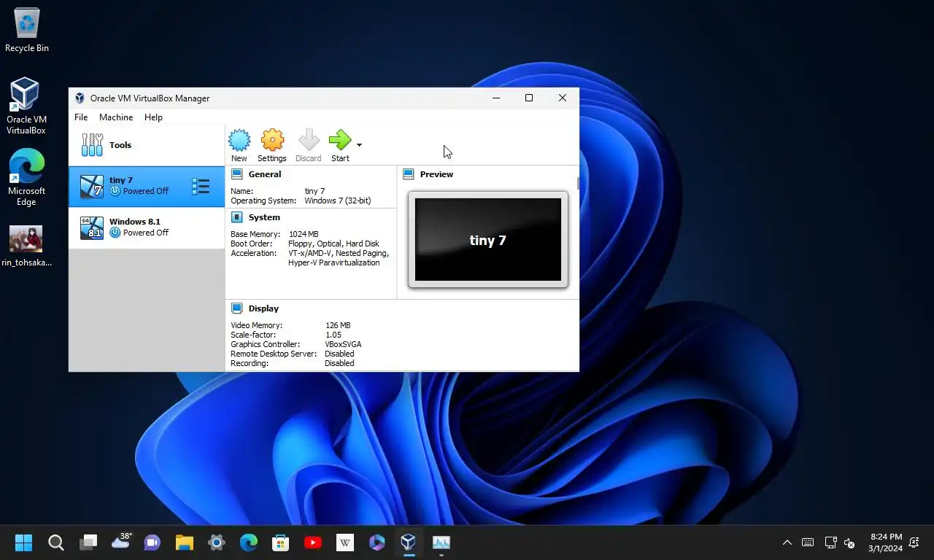Open File Explorer from the taskbar

click(185, 542)
